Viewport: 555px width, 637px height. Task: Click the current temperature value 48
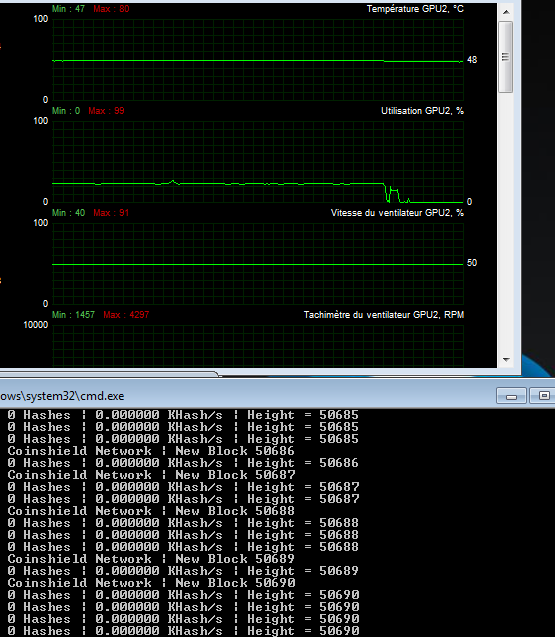(x=472, y=60)
